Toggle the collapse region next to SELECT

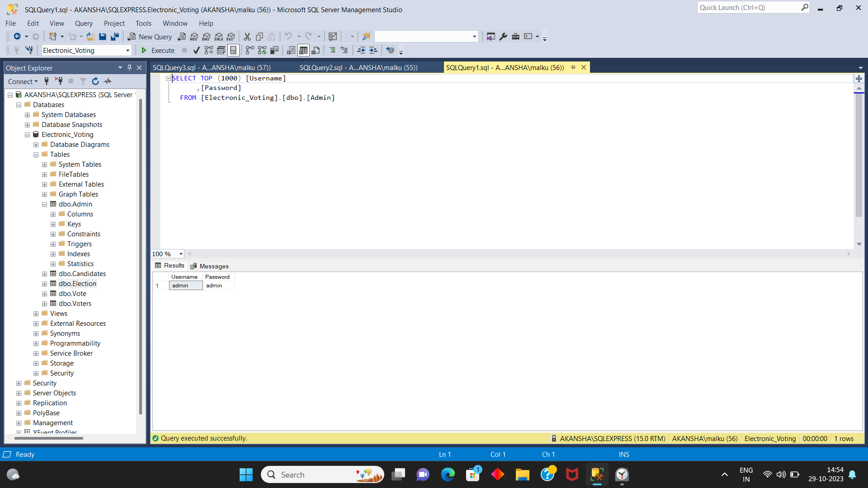pos(168,78)
